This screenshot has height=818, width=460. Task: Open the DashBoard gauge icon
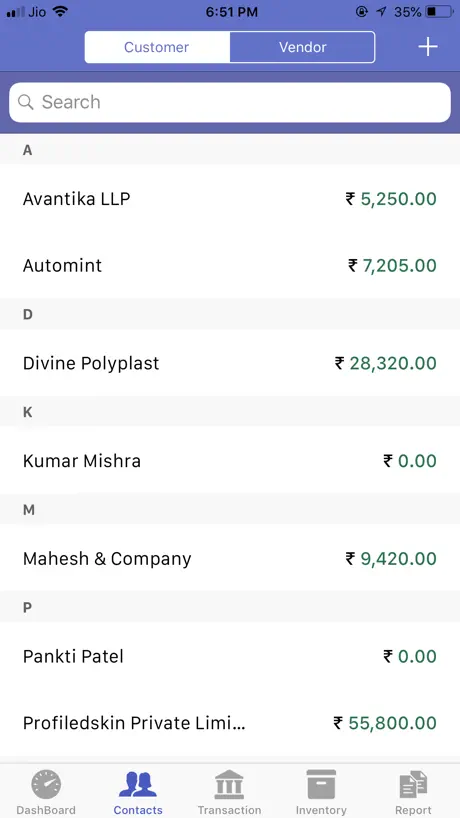(46, 785)
